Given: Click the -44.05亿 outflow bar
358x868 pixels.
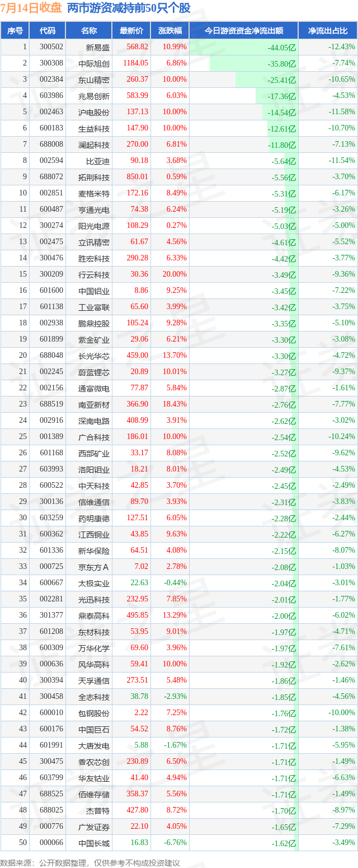Looking at the screenshot, I should click(x=243, y=47).
